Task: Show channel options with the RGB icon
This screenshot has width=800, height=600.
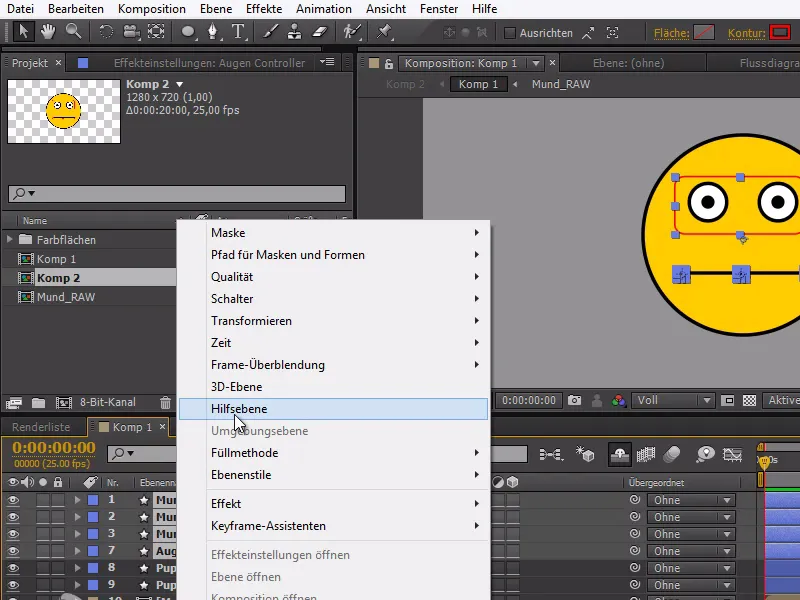Action: 619,401
